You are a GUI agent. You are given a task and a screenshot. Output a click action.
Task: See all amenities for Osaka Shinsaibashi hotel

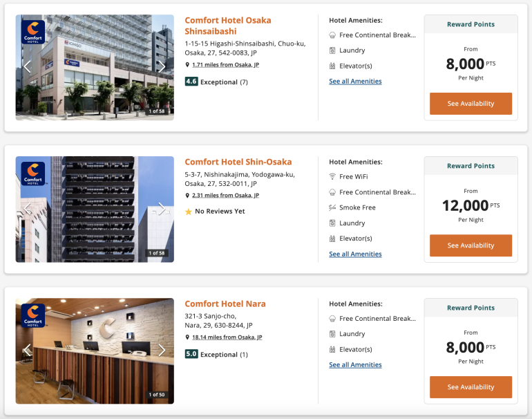tap(355, 82)
